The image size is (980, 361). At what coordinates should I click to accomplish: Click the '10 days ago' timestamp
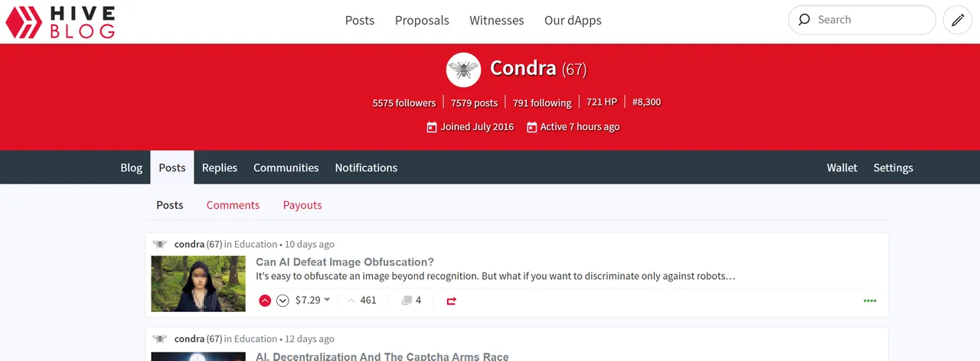tap(309, 245)
